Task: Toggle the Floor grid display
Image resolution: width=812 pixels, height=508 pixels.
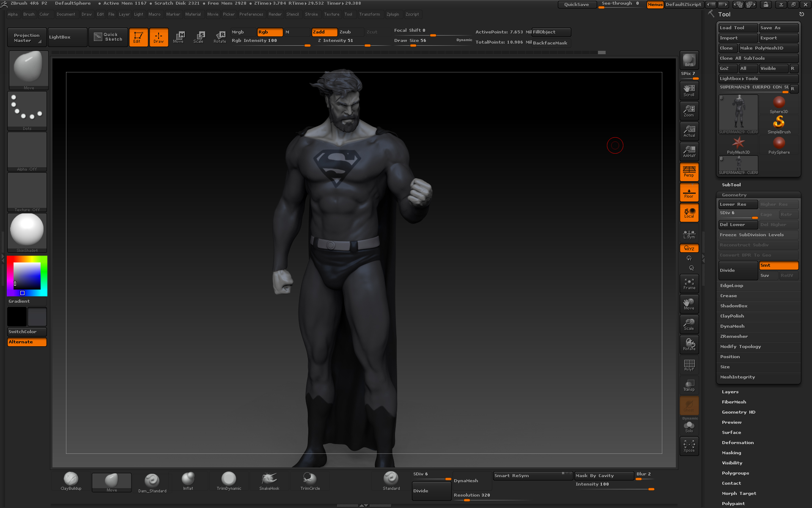Action: 689,193
